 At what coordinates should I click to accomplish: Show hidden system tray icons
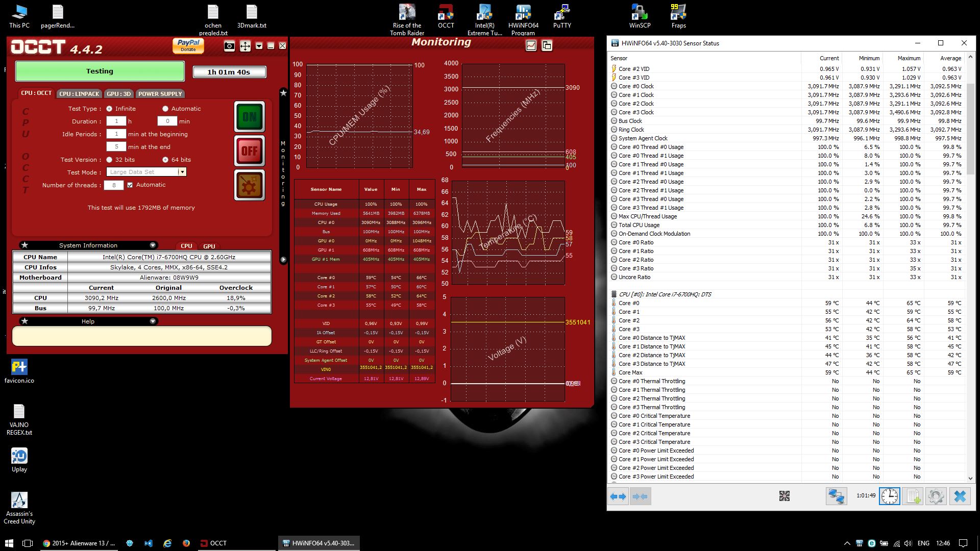coord(847,543)
